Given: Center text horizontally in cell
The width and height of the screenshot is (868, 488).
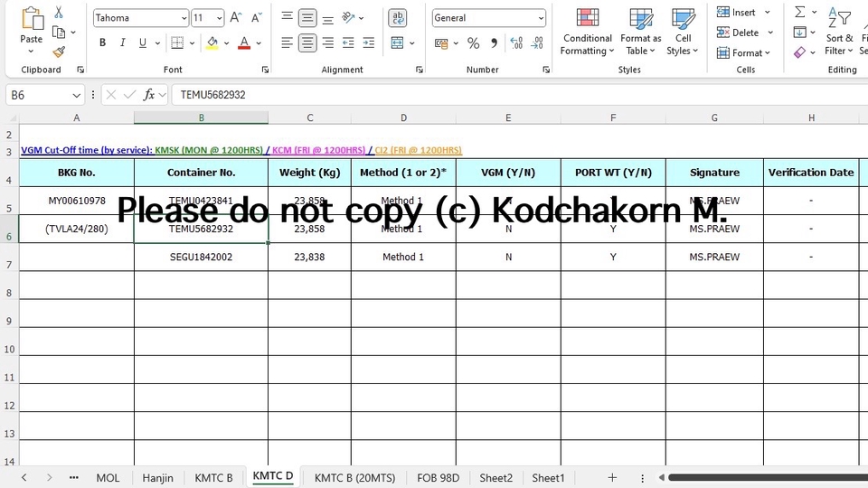Looking at the screenshot, I should tap(307, 42).
